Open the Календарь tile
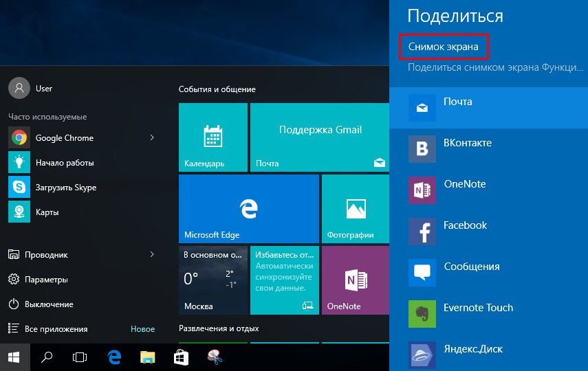The height and width of the screenshot is (371, 588). (x=213, y=137)
